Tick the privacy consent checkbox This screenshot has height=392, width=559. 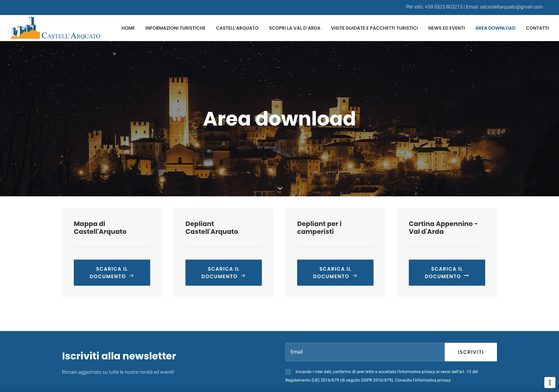point(288,372)
